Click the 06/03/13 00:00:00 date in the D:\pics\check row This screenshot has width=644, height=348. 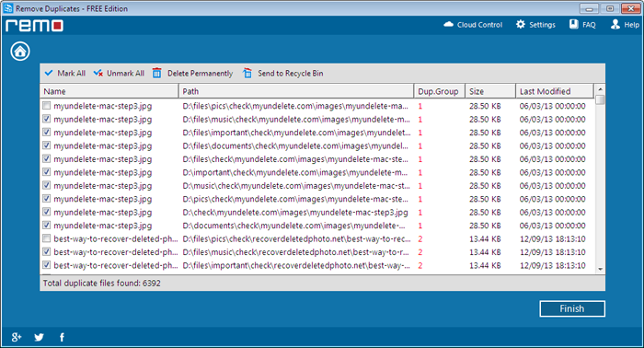point(552,199)
